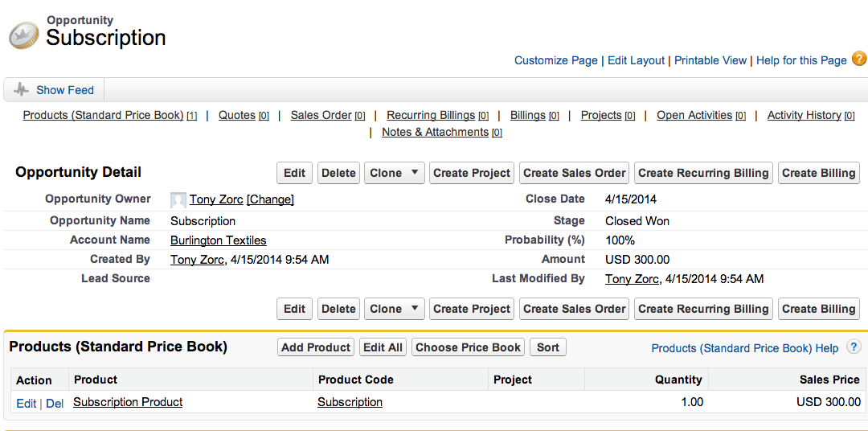Click the Choose Price Book button
The height and width of the screenshot is (431, 868).
click(469, 347)
